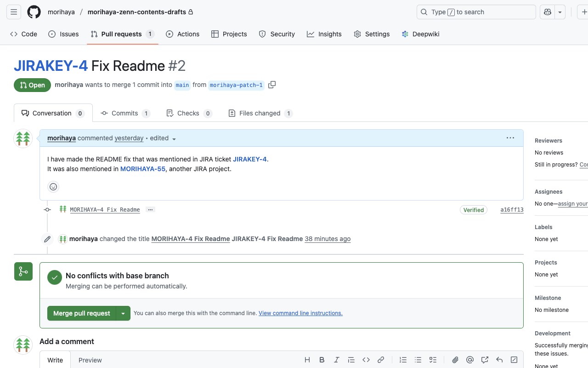Select the Conversation tab

53,113
